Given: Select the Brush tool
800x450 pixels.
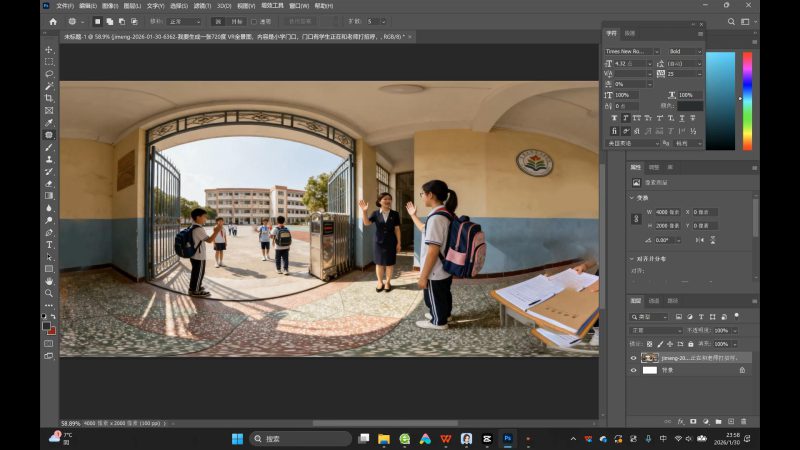Looking at the screenshot, I should (49, 147).
